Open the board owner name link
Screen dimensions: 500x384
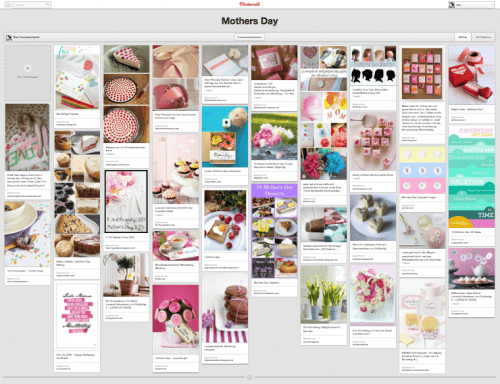[26, 37]
